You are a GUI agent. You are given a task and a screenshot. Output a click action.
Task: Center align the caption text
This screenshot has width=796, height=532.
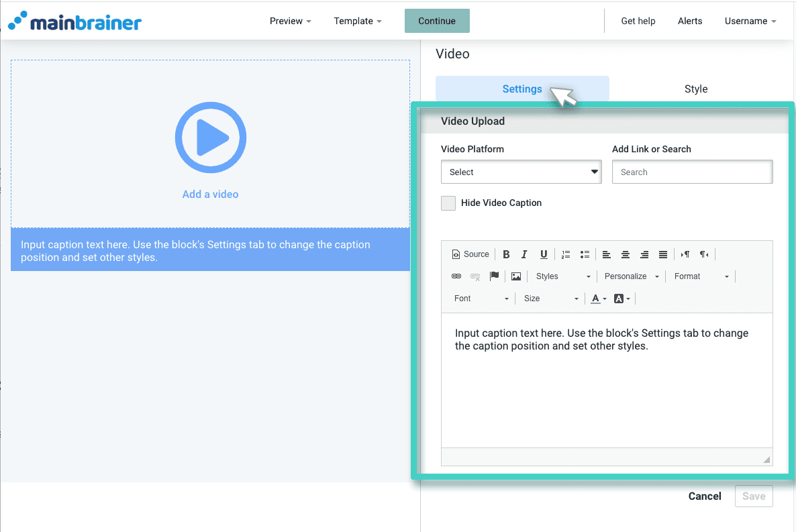click(626, 254)
